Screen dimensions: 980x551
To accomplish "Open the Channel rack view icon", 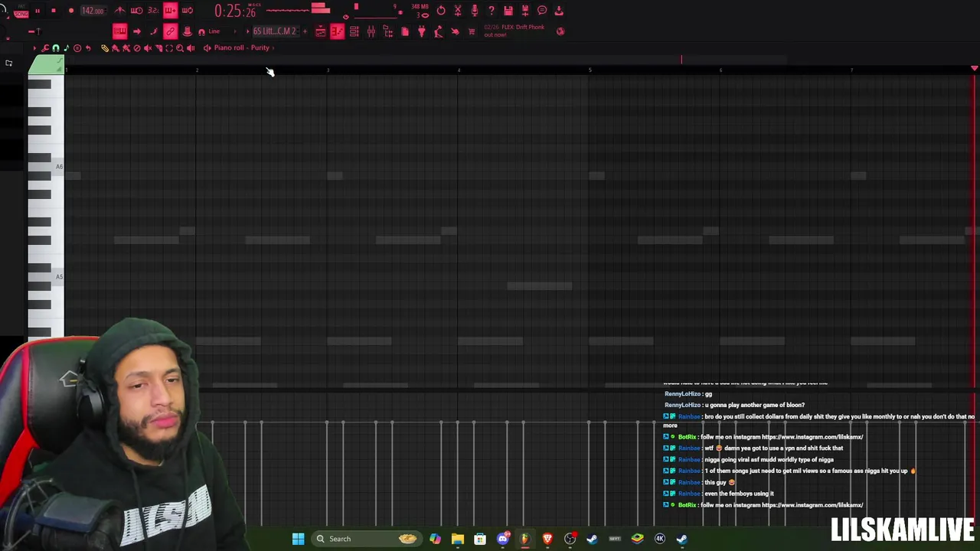I will (x=354, y=31).
